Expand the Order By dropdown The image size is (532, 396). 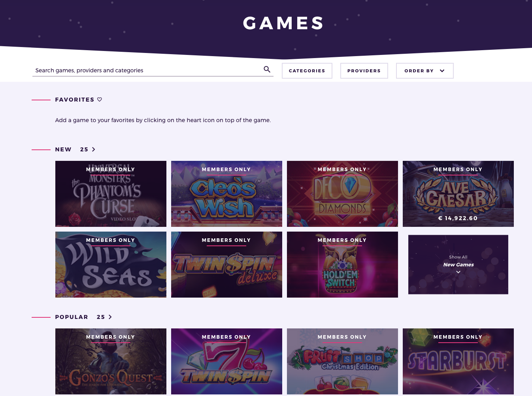[425, 71]
